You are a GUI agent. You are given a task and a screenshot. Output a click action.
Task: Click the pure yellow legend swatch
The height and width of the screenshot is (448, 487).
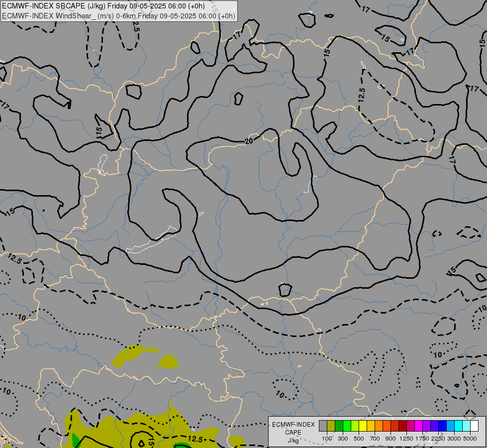click(x=363, y=426)
